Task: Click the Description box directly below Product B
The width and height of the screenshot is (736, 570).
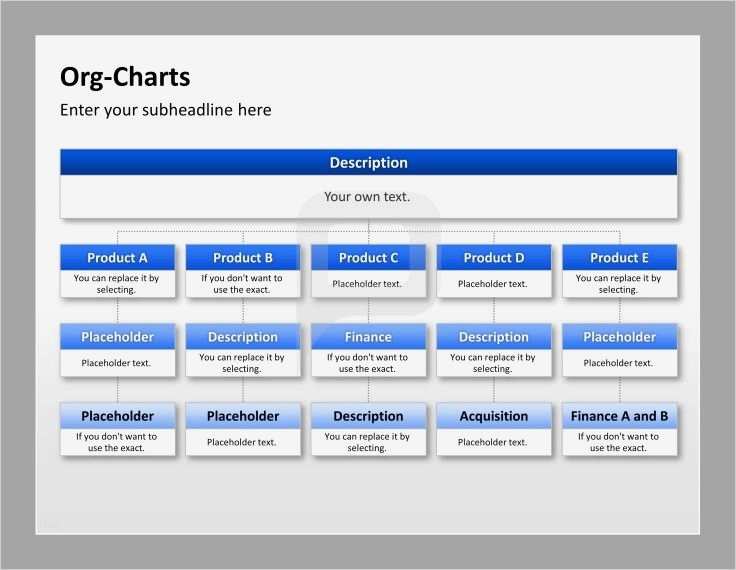Action: pyautogui.click(x=243, y=337)
